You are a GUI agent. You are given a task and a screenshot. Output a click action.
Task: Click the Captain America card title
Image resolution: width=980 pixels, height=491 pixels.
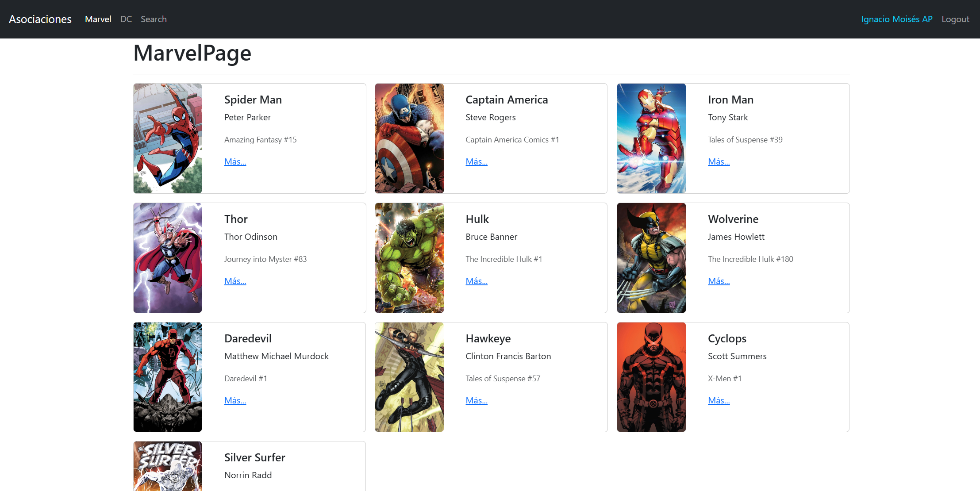[507, 100]
